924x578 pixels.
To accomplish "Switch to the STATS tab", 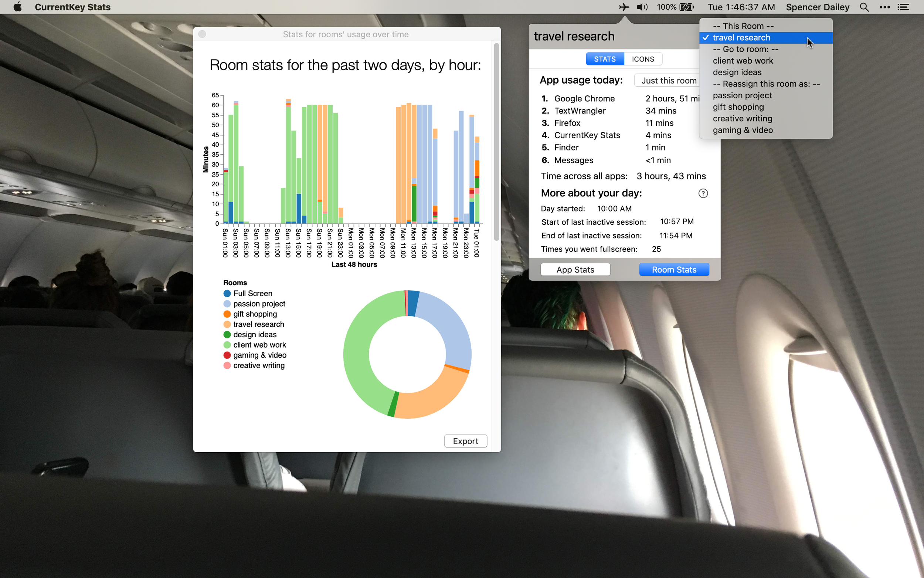I will [605, 59].
